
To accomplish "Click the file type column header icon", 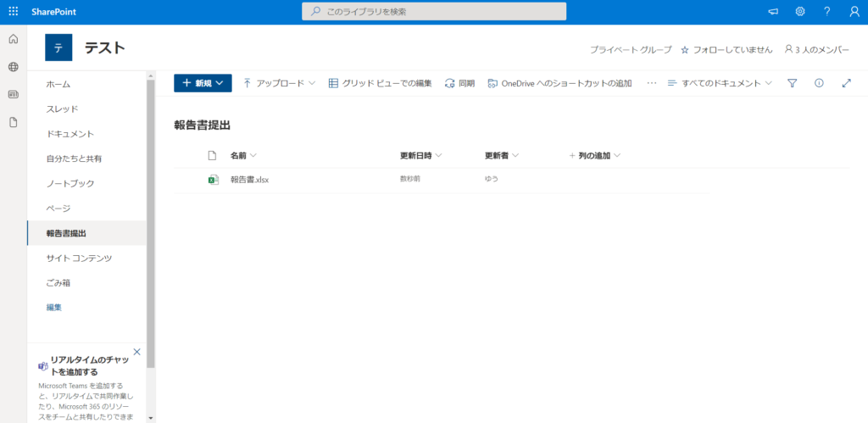I will point(211,156).
